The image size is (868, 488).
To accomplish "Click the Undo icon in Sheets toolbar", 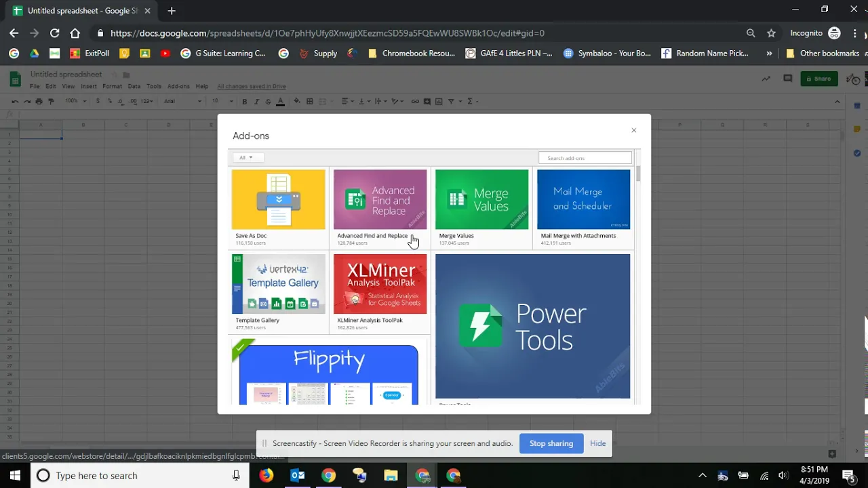I will [15, 101].
